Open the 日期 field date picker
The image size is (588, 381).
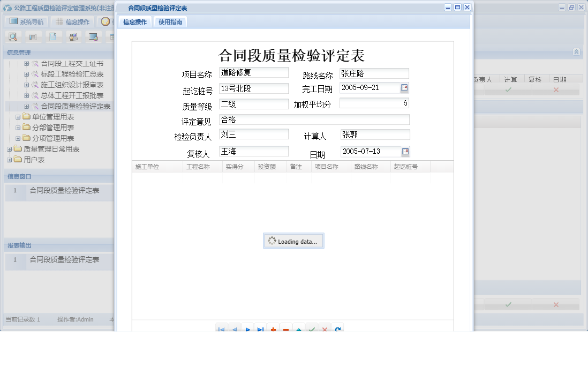tap(406, 151)
